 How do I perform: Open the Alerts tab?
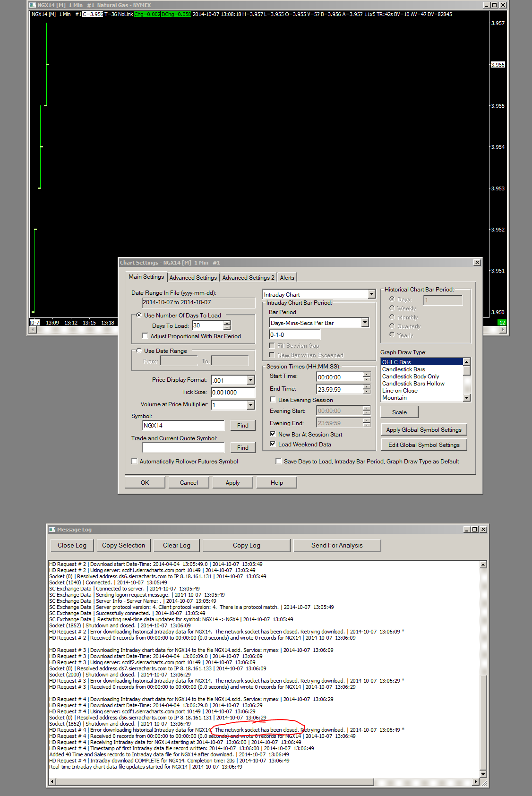[x=287, y=278]
